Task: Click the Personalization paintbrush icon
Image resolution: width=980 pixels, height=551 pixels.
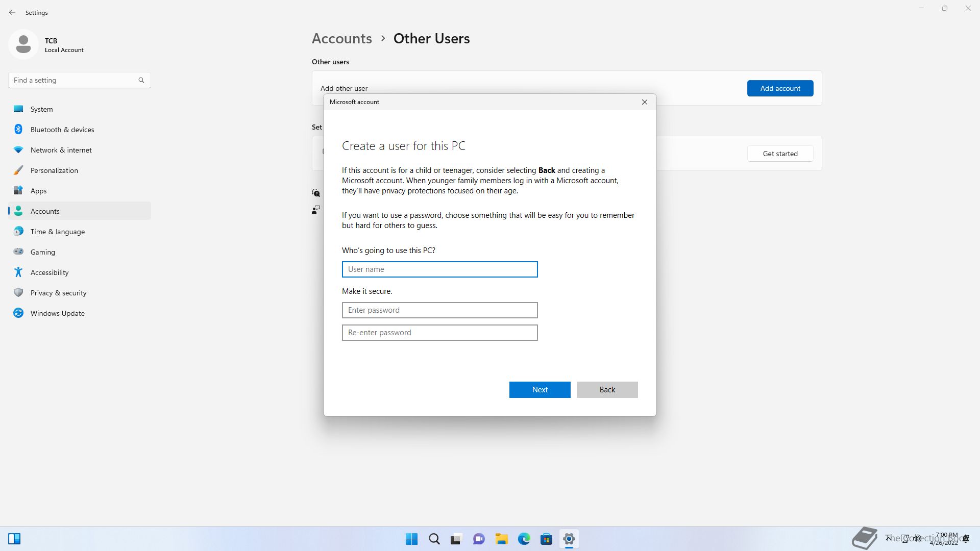Action: pyautogui.click(x=18, y=170)
